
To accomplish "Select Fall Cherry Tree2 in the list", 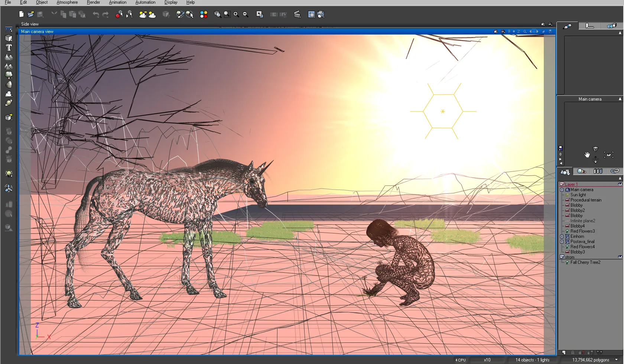I will tap(585, 262).
